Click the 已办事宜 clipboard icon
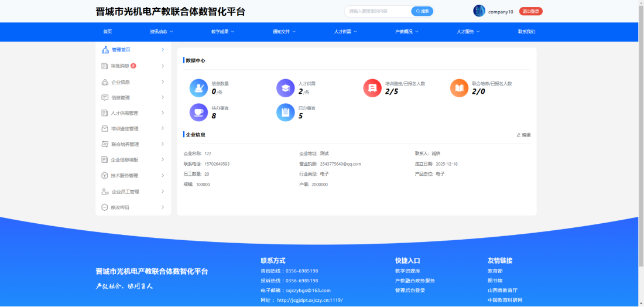Screen dimensions: 644x307 coord(285,112)
